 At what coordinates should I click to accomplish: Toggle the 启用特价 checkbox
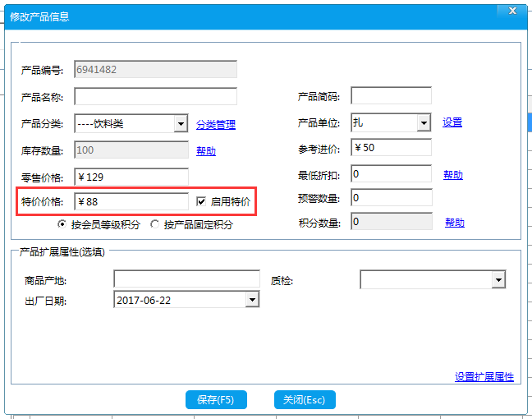coord(201,201)
